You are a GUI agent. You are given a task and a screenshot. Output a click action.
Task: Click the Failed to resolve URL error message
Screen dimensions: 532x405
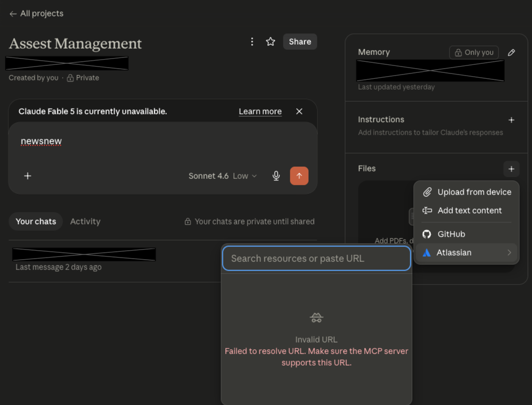tap(316, 357)
